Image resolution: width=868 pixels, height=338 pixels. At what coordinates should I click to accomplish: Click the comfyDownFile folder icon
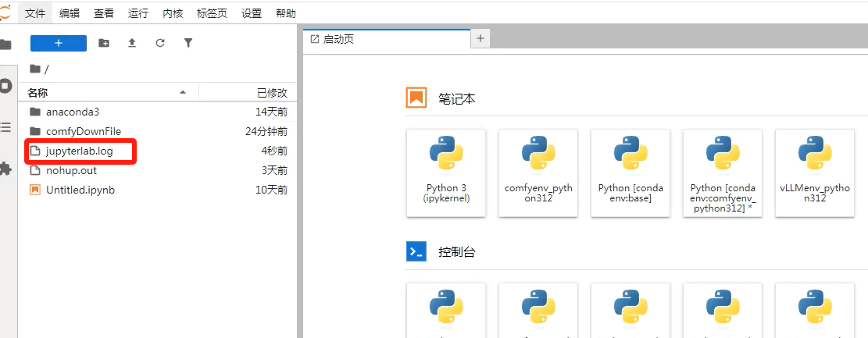click(35, 132)
